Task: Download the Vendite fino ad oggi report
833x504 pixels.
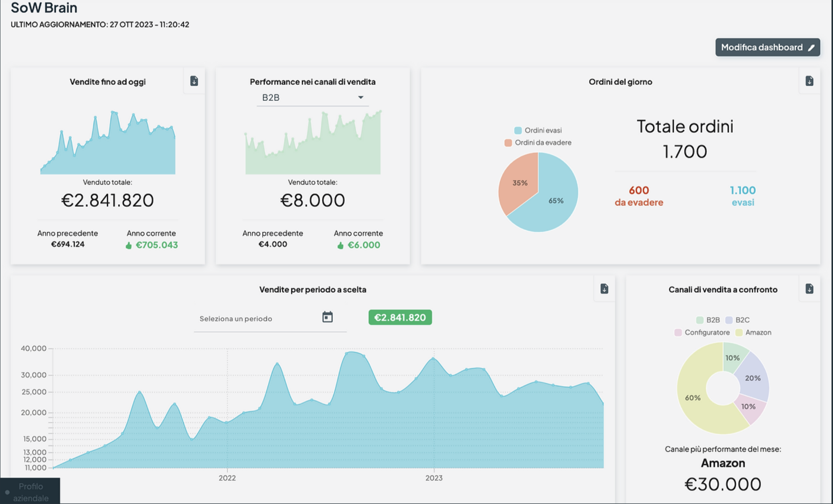Action: coord(194,81)
